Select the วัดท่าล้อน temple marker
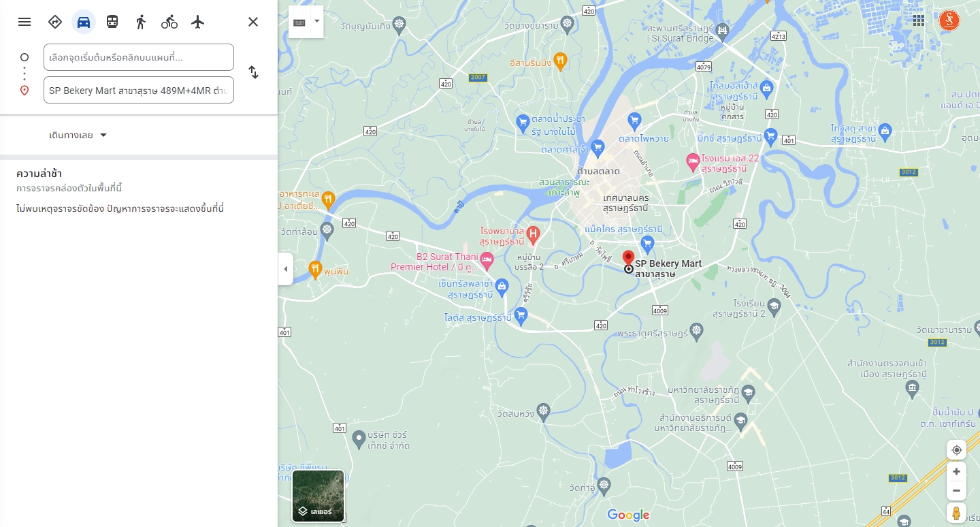 (327, 229)
